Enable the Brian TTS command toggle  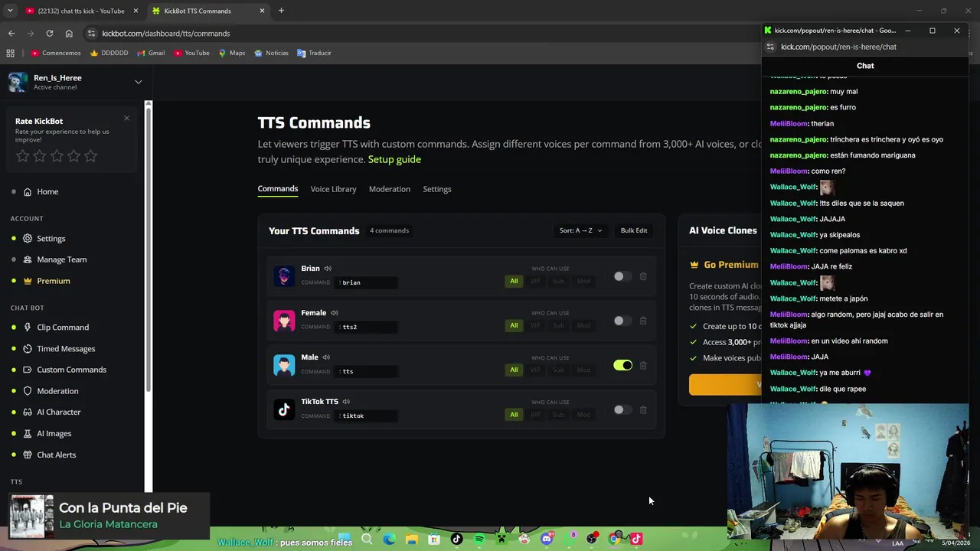pyautogui.click(x=622, y=276)
